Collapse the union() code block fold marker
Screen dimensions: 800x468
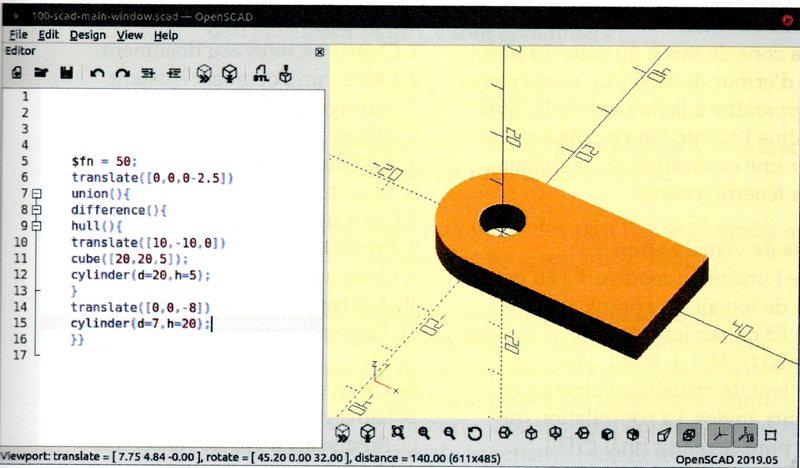click(37, 194)
